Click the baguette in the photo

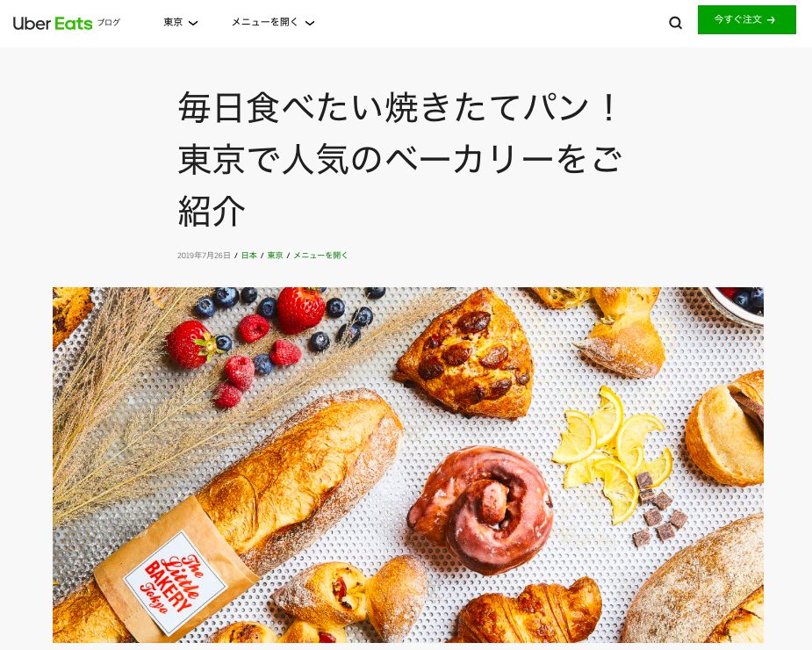[248, 513]
